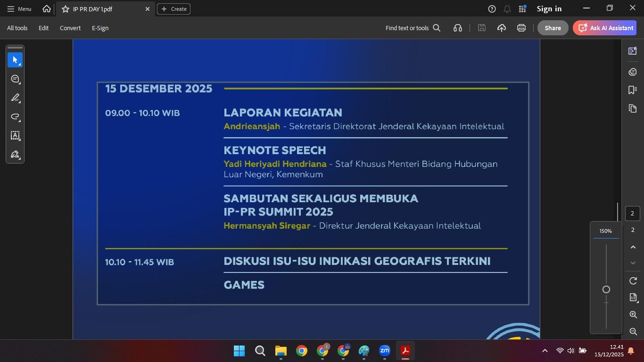Image resolution: width=644 pixels, height=362 pixels.
Task: Show hidden system tray icons
Action: coord(545,351)
